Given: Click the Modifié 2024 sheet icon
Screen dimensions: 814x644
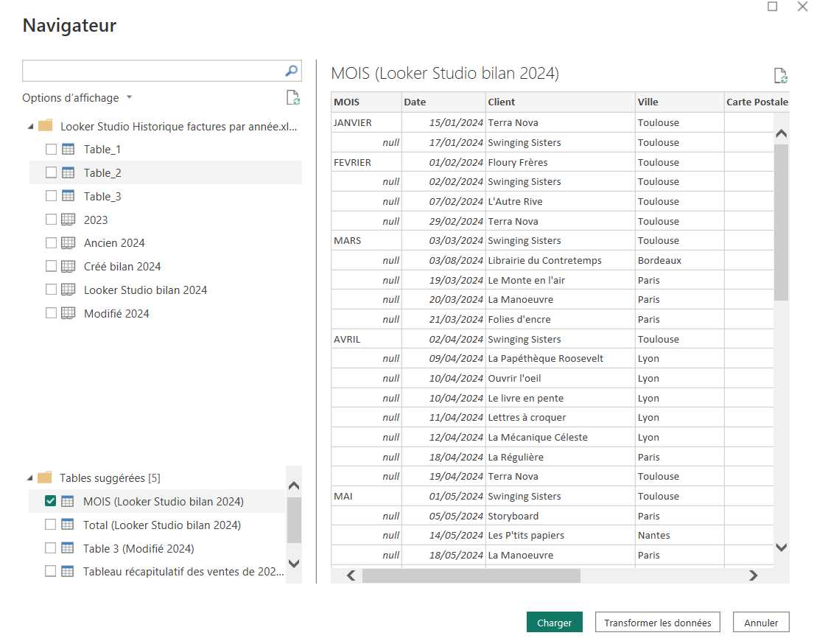Looking at the screenshot, I should 68,313.
